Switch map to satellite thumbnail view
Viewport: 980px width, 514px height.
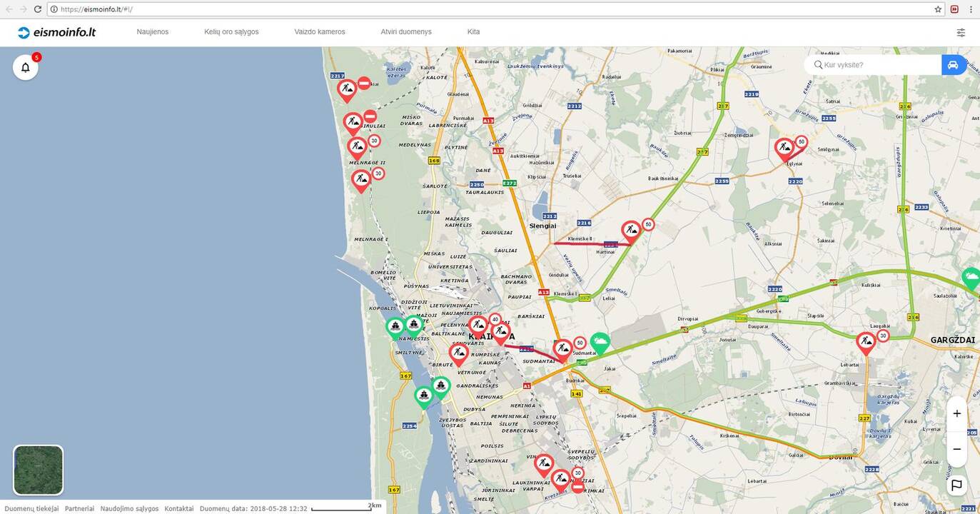pyautogui.click(x=39, y=470)
